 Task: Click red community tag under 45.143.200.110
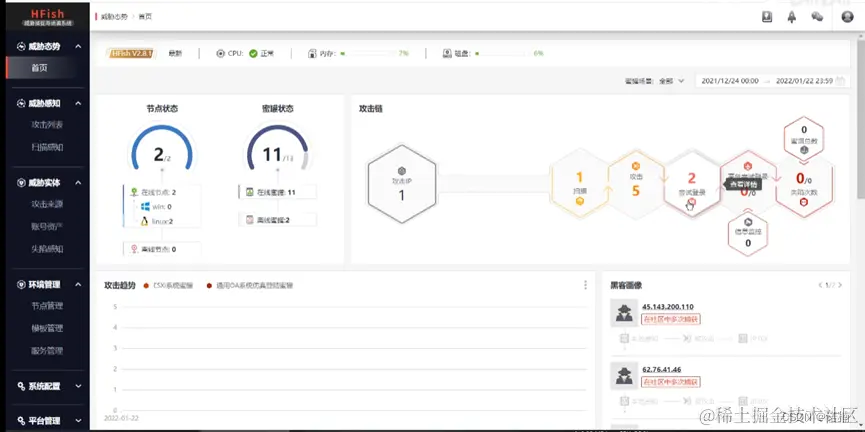pyautogui.click(x=671, y=319)
